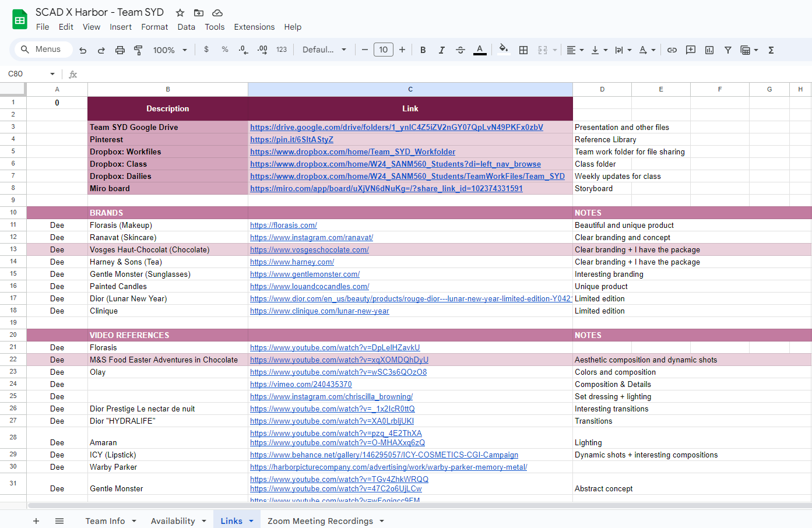Screen dimensions: 812x528
Task: Expand merge cells options arrow
Action: pyautogui.click(x=555, y=50)
